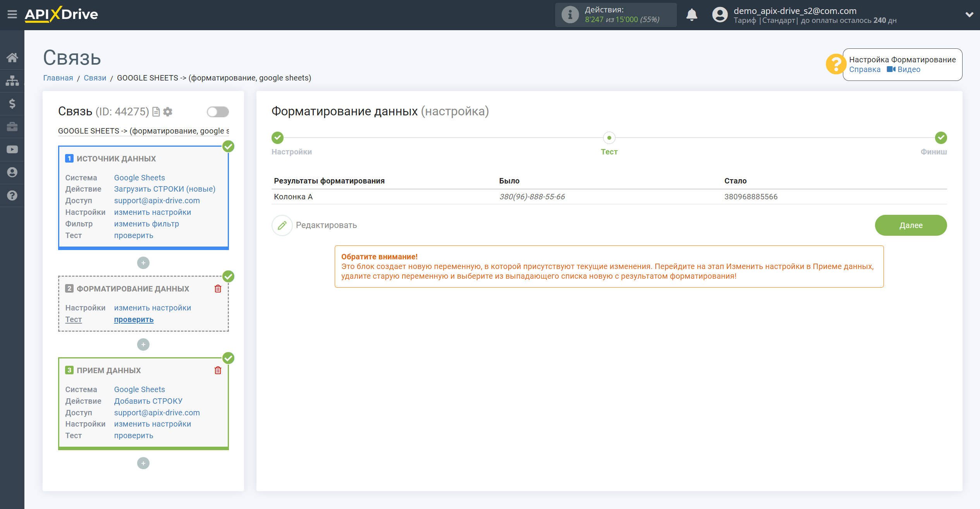Add block after formatting plus
This screenshot has width=980, height=509.
tap(143, 344)
